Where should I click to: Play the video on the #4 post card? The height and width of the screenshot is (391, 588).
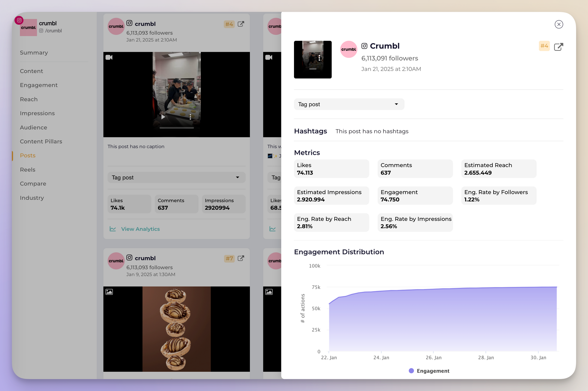tap(163, 117)
